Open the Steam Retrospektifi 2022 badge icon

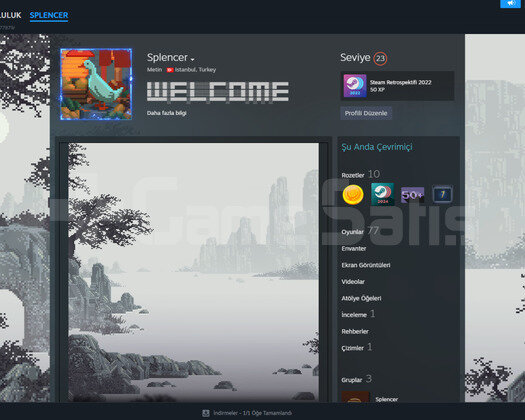(355, 86)
